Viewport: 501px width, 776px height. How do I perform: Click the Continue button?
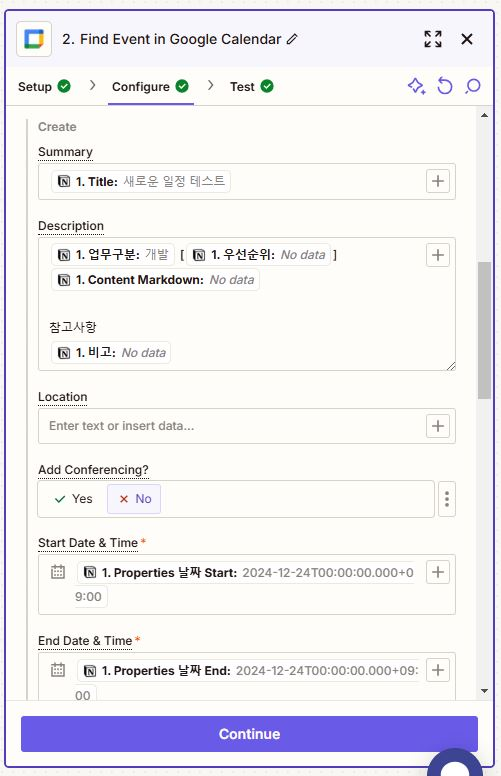(x=250, y=733)
